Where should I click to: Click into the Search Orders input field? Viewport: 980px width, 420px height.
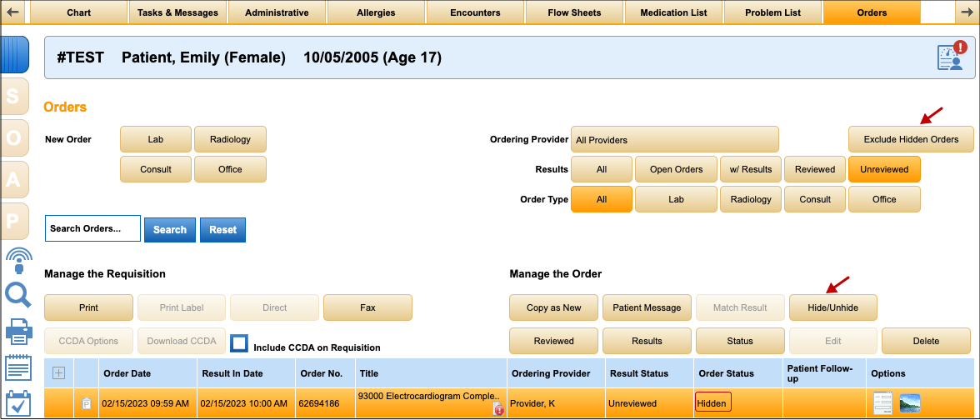click(92, 228)
